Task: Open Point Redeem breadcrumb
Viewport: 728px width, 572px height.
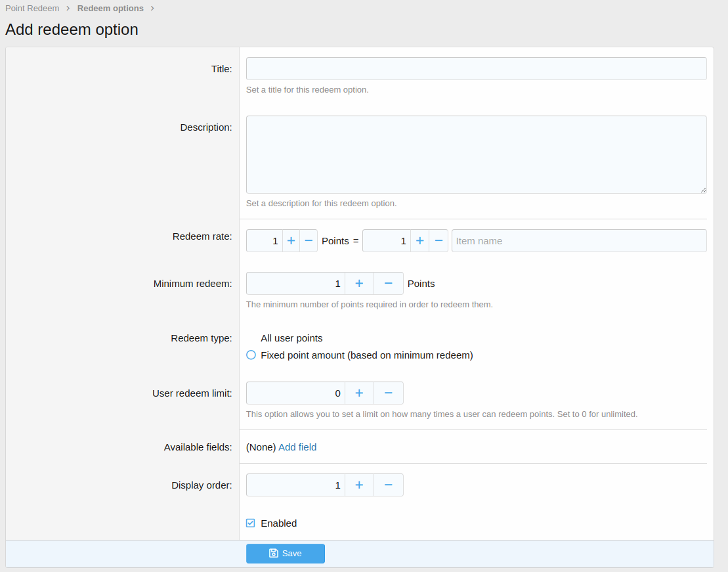Action: click(x=32, y=9)
